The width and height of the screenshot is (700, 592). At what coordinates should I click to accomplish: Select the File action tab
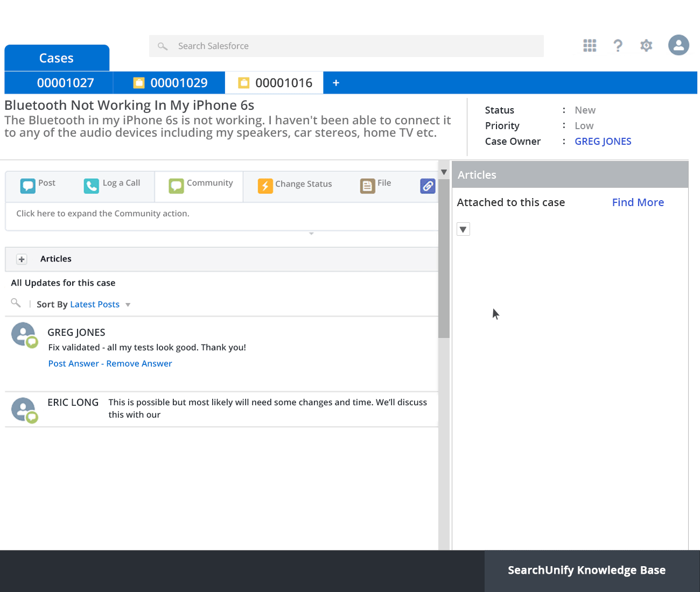[x=376, y=186]
